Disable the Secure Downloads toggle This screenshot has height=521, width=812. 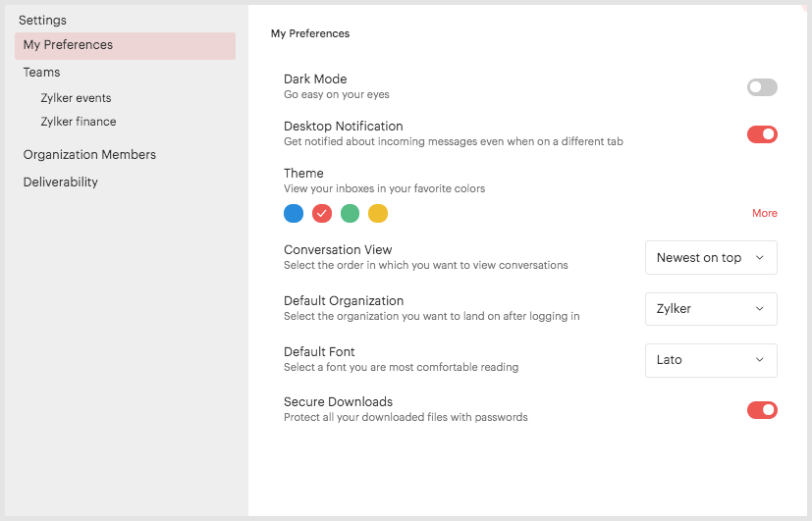pos(762,410)
